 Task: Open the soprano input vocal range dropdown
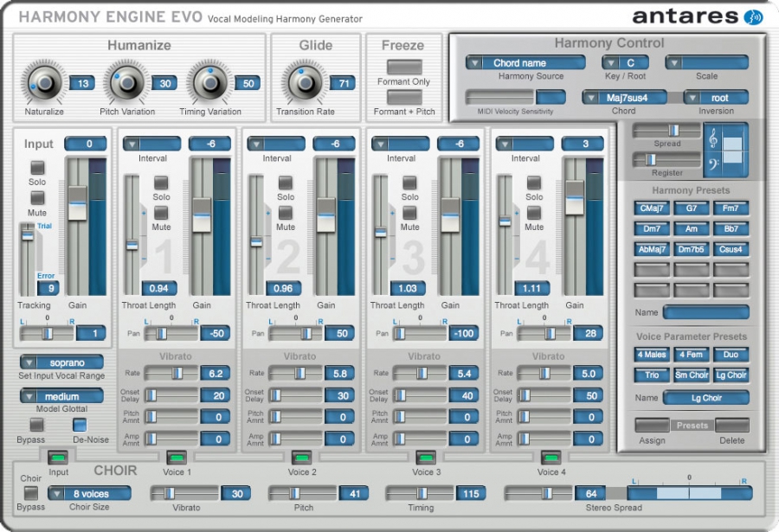61,362
